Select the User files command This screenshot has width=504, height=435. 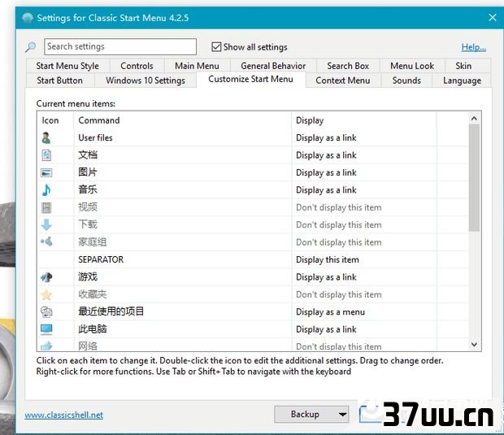[95, 138]
